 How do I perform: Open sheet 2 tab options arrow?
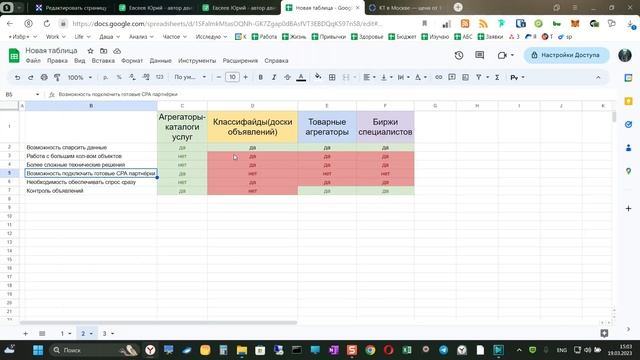[91, 333]
